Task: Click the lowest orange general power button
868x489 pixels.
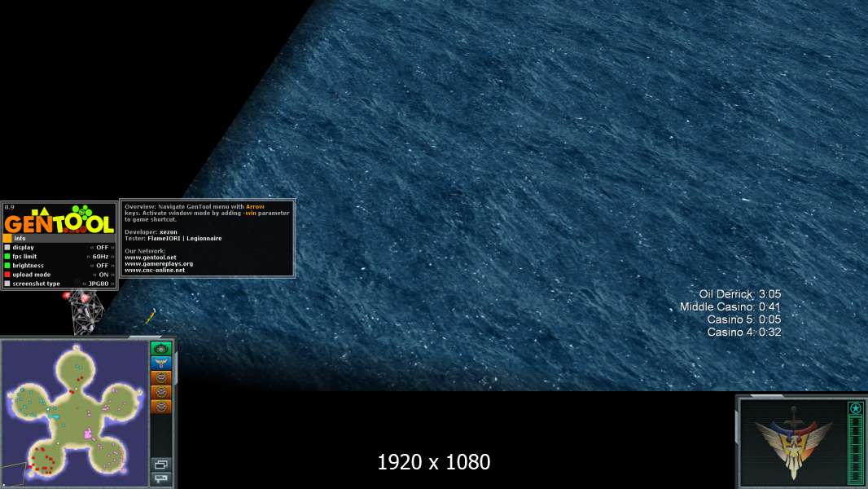Action: (x=161, y=407)
